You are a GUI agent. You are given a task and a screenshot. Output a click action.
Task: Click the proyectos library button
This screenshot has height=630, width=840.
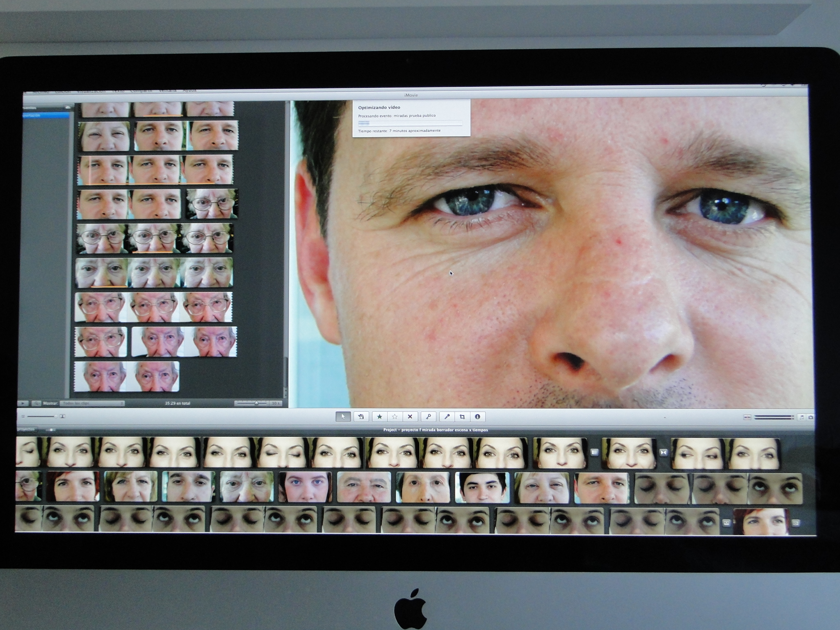27,429
